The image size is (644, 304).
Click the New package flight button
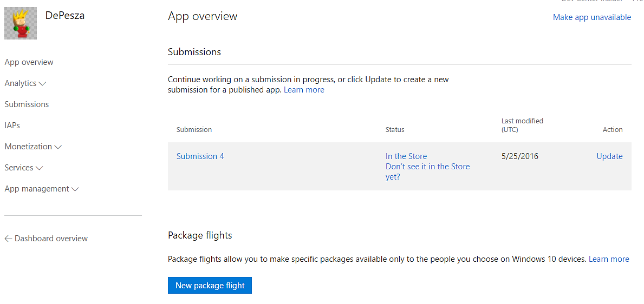[x=210, y=286]
